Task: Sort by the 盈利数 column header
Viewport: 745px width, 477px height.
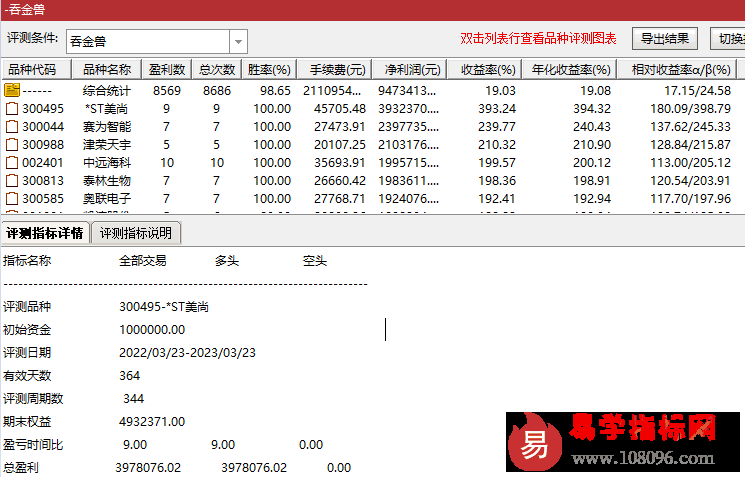Action: coord(167,70)
